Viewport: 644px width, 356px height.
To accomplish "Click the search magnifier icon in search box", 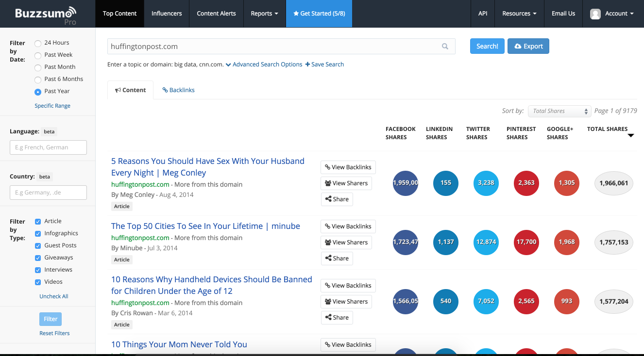I will coord(445,47).
